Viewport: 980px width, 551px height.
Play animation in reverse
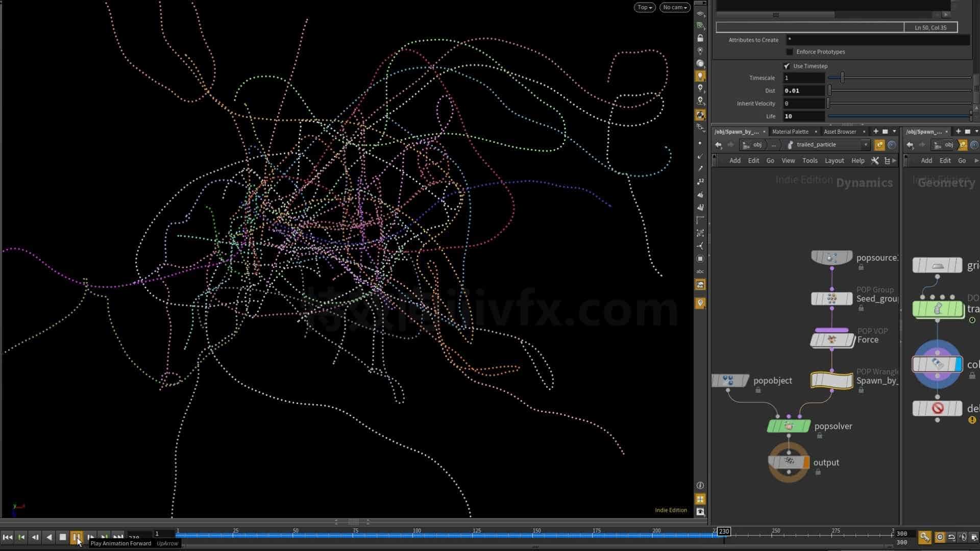(49, 537)
